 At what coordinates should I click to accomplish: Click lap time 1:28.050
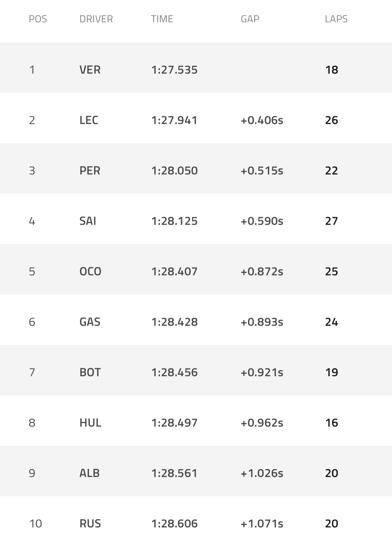[174, 171]
